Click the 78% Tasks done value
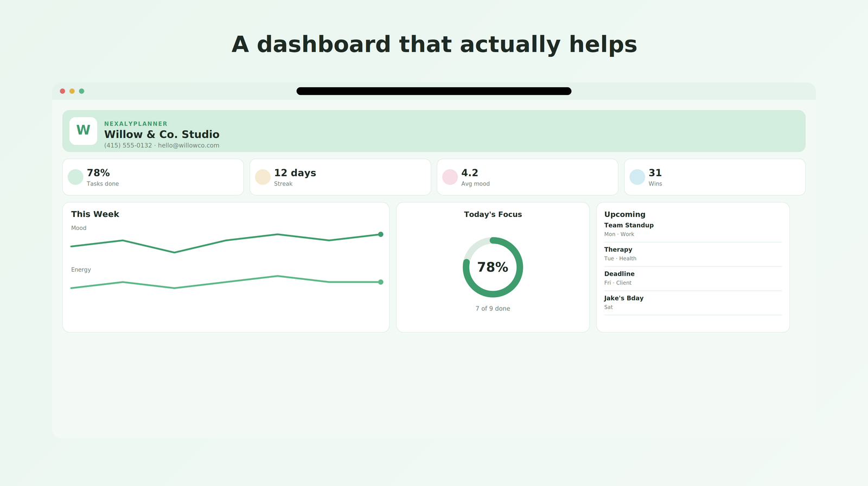Viewport: 868px width, 486px height. (x=98, y=173)
